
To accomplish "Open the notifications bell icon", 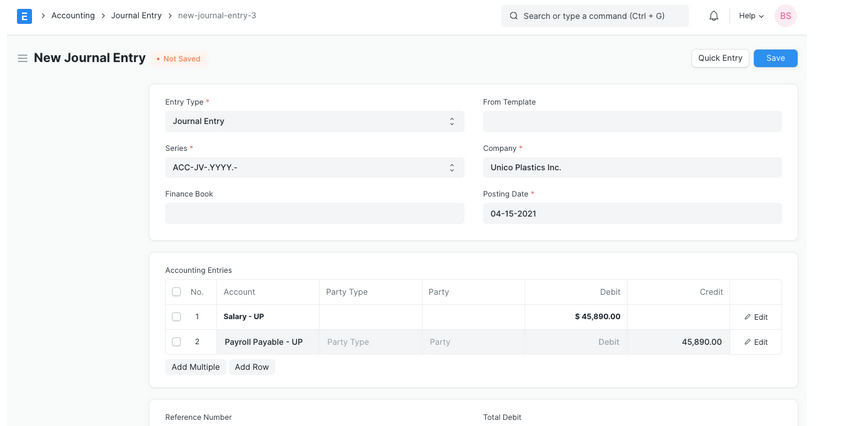I will [713, 16].
